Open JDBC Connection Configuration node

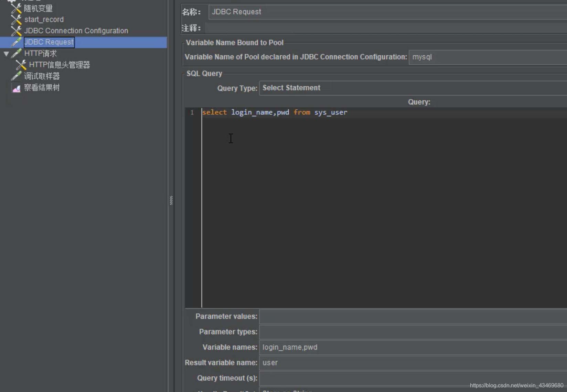[x=76, y=31]
